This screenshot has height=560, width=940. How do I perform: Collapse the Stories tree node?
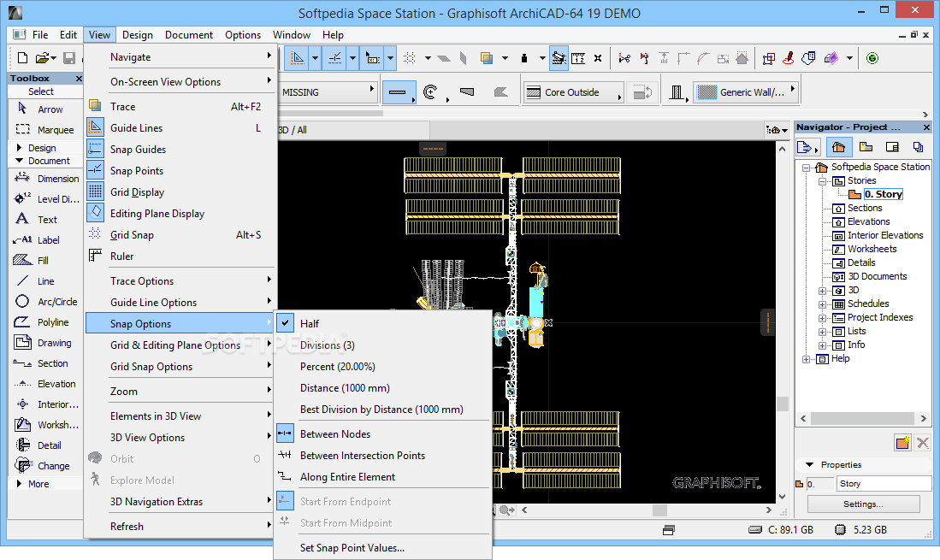pos(823,181)
